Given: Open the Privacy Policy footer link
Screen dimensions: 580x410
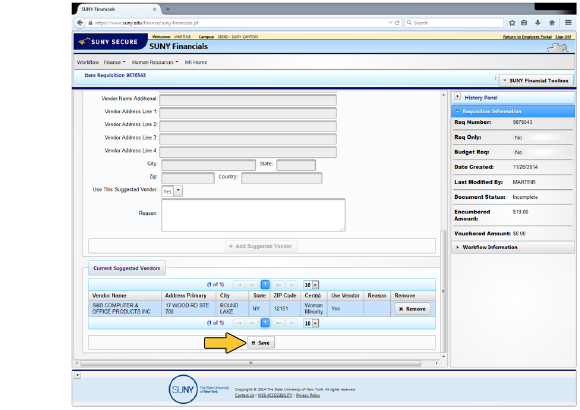Looking at the screenshot, I should click(x=308, y=395).
